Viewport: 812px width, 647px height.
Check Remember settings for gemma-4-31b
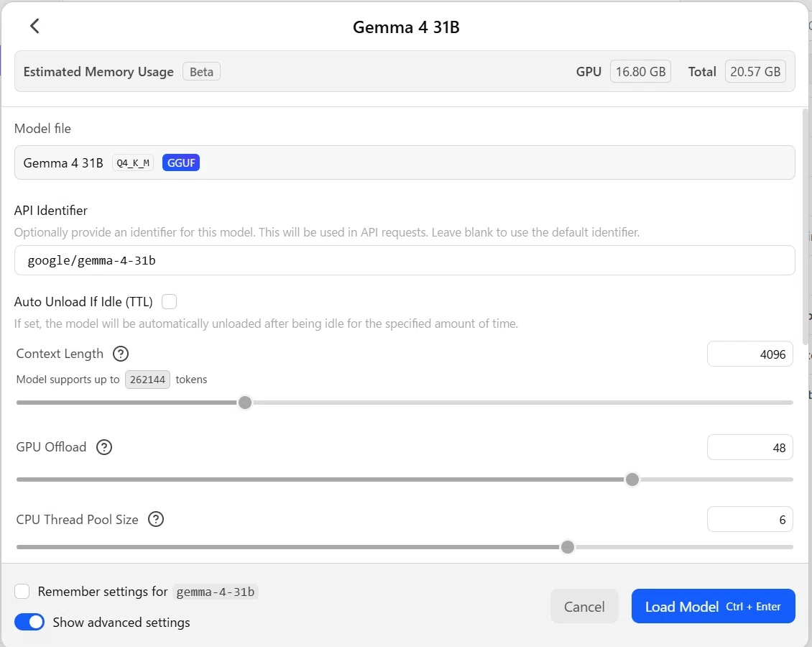22,591
